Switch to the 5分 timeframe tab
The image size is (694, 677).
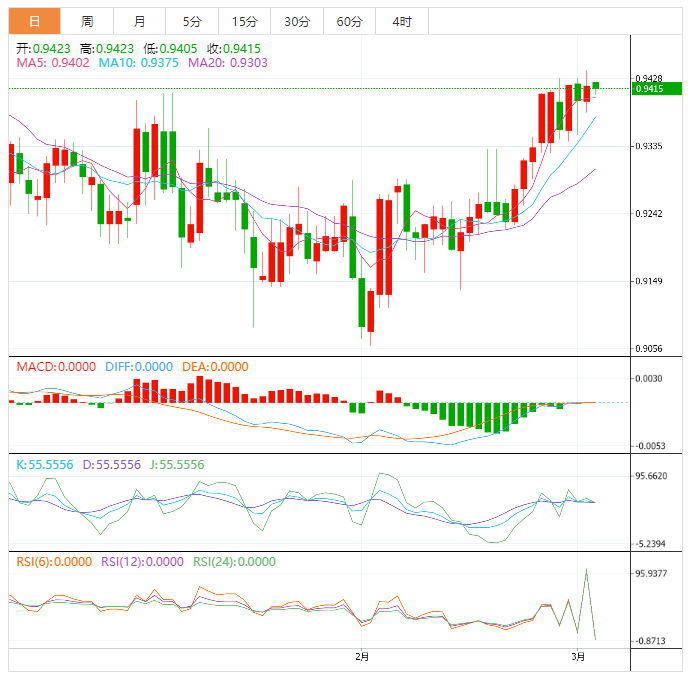pyautogui.click(x=191, y=21)
